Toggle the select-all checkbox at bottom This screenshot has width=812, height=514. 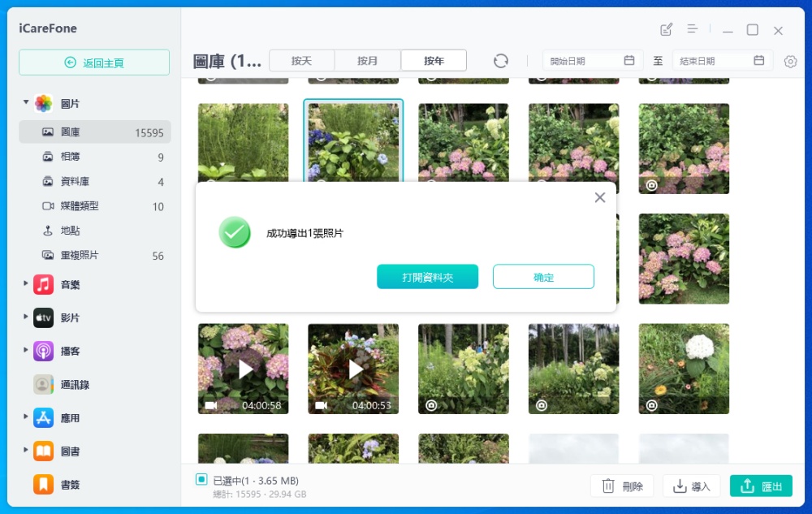(x=201, y=479)
